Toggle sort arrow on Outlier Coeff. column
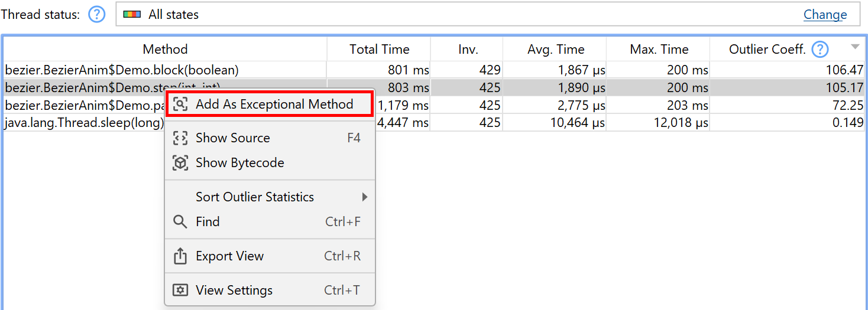This screenshot has width=868, height=310. (855, 47)
